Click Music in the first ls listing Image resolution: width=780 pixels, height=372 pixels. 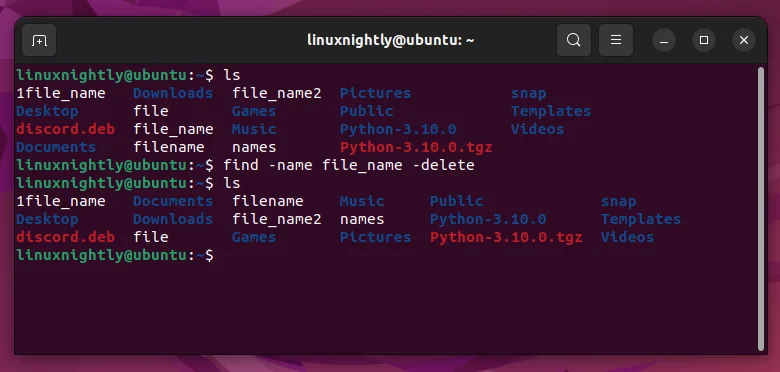point(254,129)
